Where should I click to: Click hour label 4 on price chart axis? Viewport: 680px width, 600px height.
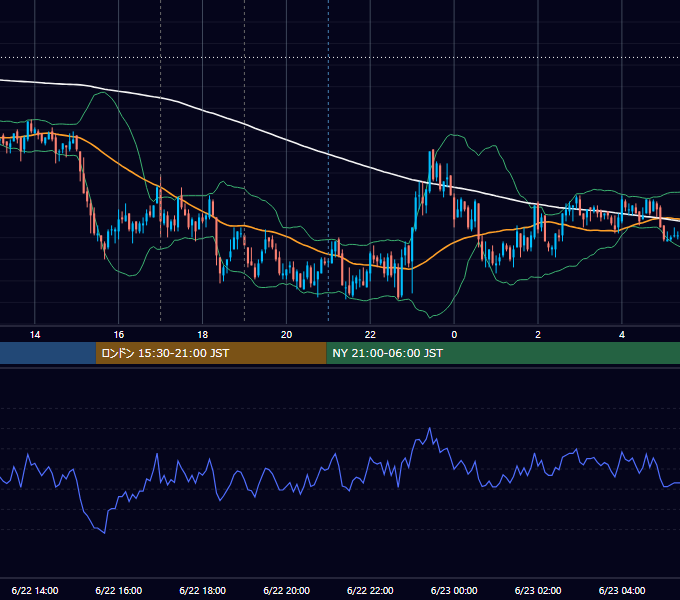pos(622,335)
